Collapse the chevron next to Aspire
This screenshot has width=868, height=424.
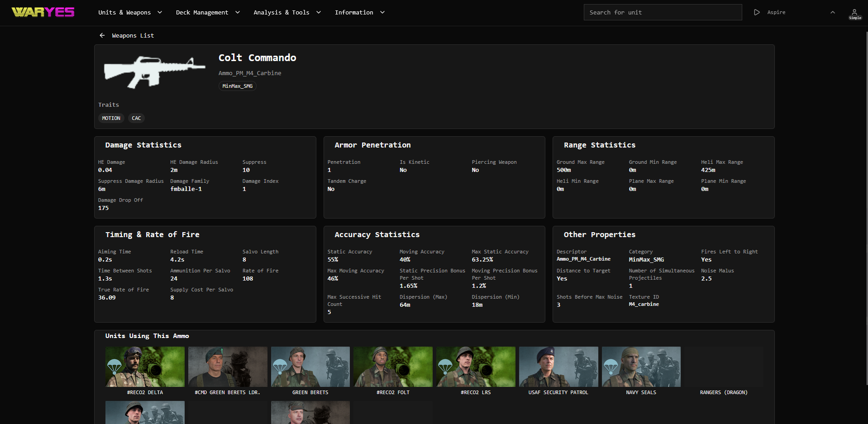point(832,12)
